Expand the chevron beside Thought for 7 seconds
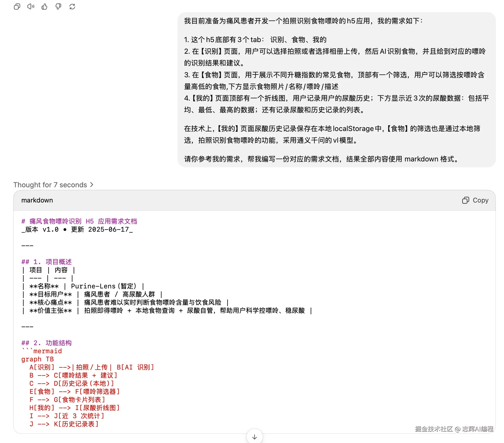504x443 pixels. pos(92,185)
